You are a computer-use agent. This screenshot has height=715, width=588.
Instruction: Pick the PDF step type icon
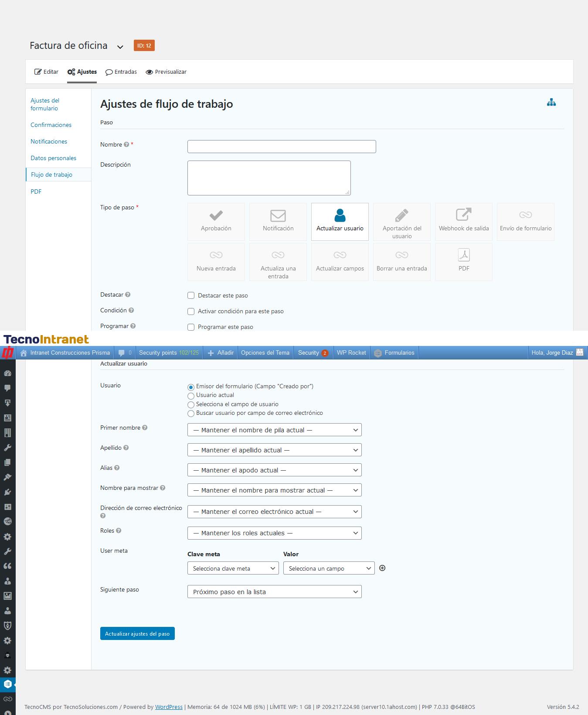(463, 255)
